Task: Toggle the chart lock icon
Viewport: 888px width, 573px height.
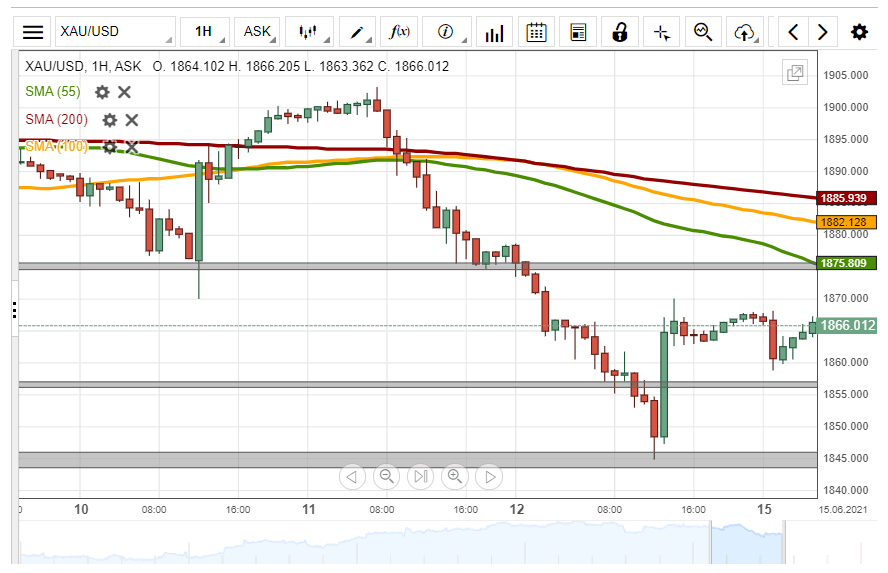Action: point(620,32)
